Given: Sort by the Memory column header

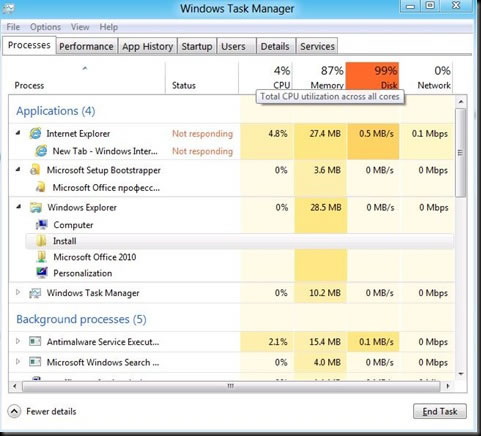Looking at the screenshot, I should point(319,77).
